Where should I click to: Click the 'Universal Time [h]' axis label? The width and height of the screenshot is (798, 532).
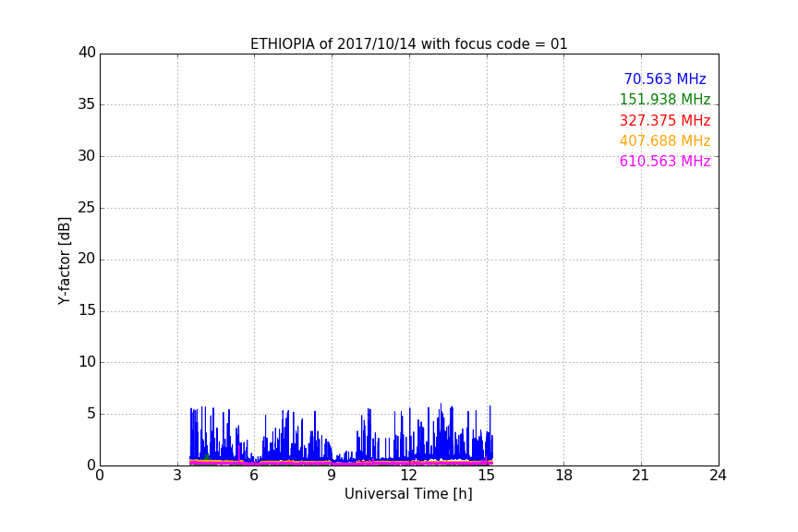click(x=408, y=494)
